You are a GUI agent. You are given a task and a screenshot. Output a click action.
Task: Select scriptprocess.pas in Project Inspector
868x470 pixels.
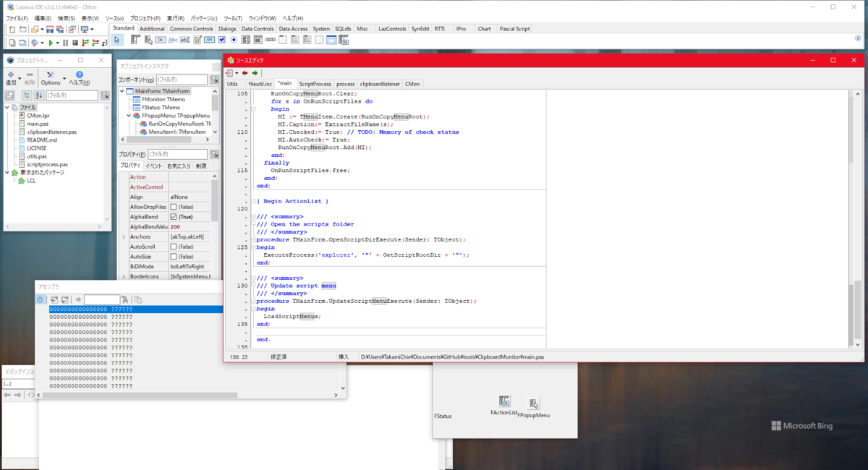pyautogui.click(x=48, y=165)
